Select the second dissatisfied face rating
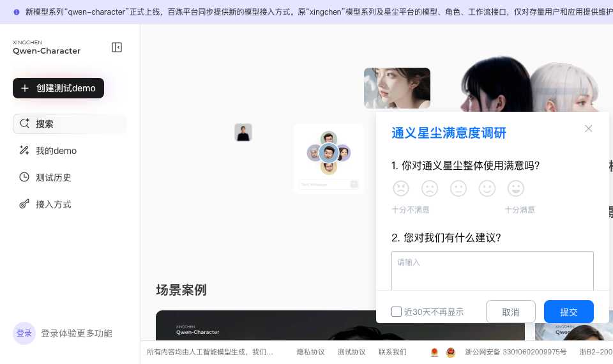 tap(430, 188)
